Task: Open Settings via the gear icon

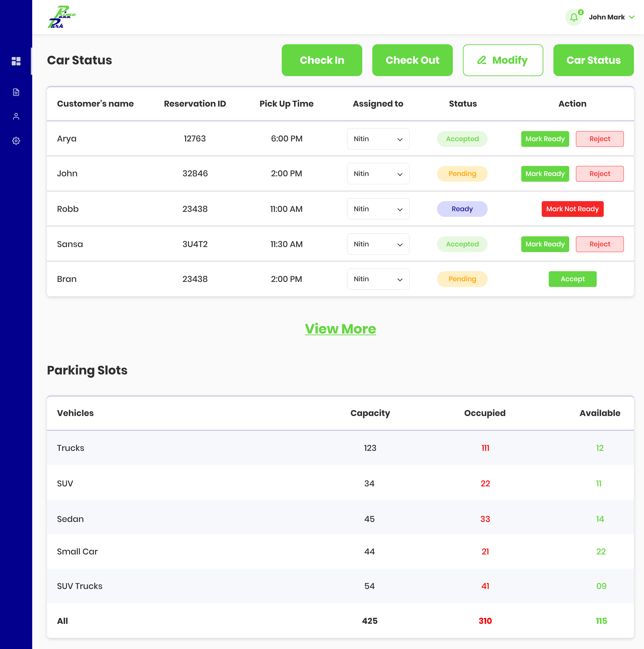Action: (x=16, y=141)
